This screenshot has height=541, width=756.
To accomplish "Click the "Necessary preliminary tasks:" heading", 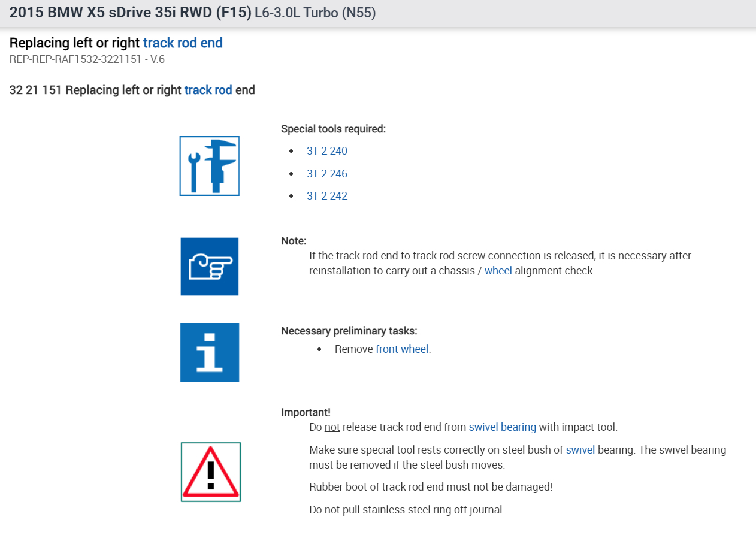I will (349, 331).
